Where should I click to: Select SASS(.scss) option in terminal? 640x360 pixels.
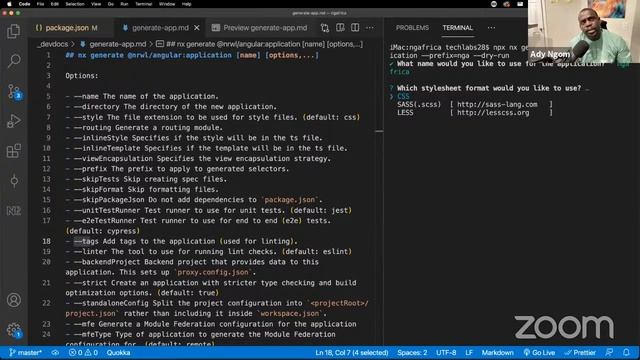click(x=419, y=104)
